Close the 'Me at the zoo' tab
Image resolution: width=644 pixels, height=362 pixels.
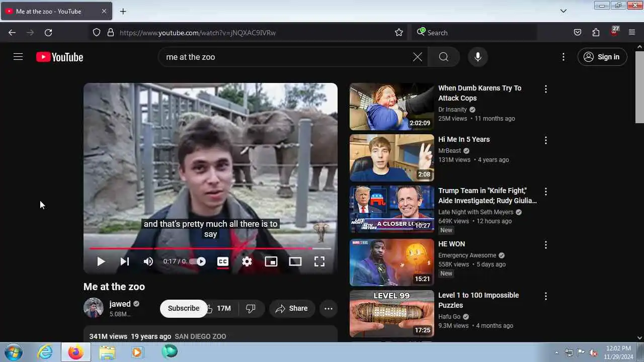point(104,11)
